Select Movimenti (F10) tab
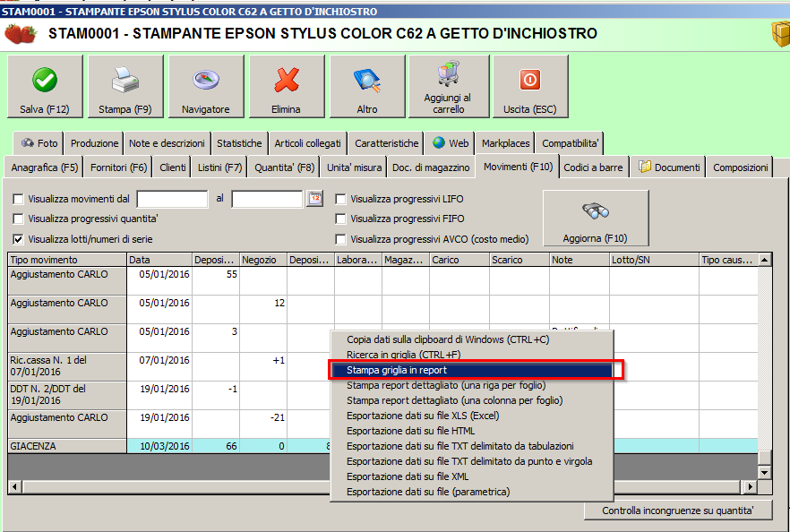This screenshot has height=532, width=790. (518, 167)
